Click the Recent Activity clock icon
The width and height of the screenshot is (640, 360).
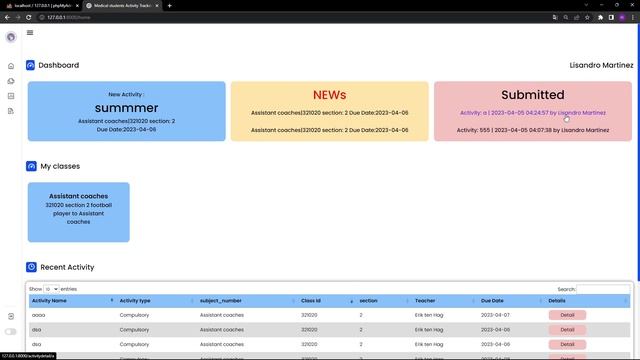point(31,267)
